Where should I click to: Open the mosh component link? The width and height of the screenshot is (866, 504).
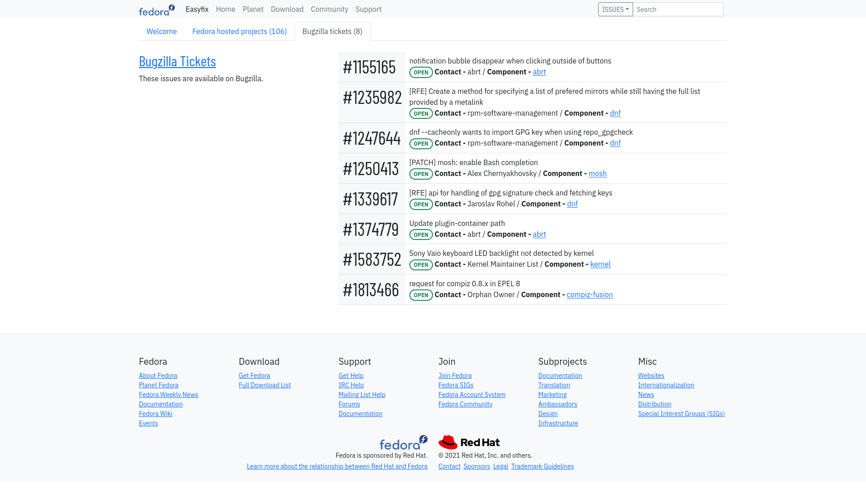pos(598,173)
